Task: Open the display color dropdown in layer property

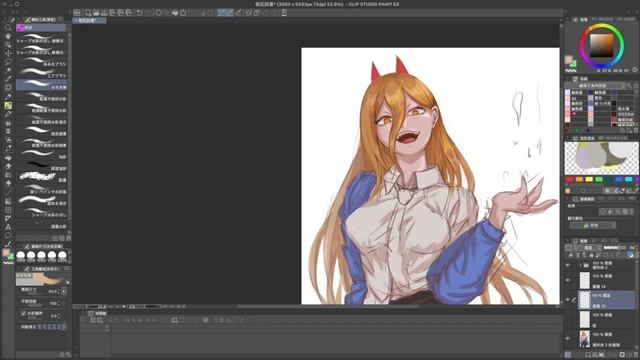Action: (593, 225)
